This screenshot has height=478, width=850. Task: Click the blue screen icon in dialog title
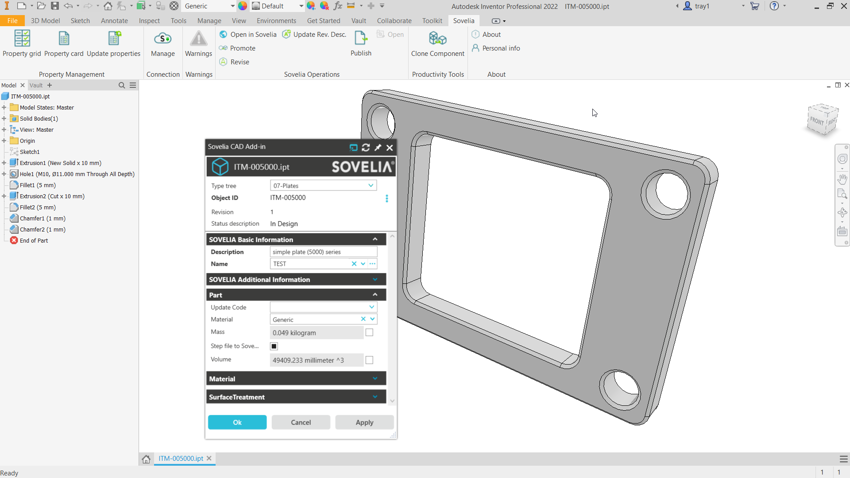[x=353, y=147]
